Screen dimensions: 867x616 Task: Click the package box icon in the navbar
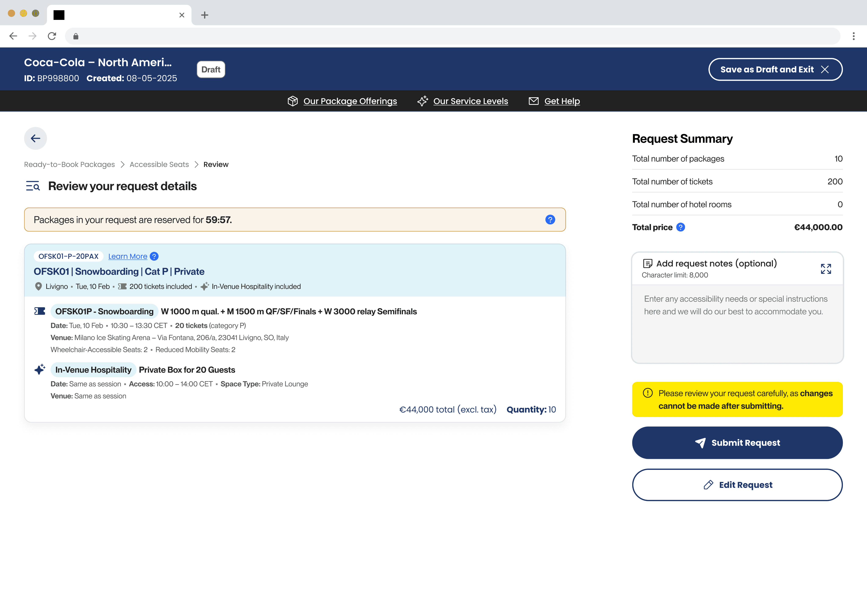coord(292,101)
